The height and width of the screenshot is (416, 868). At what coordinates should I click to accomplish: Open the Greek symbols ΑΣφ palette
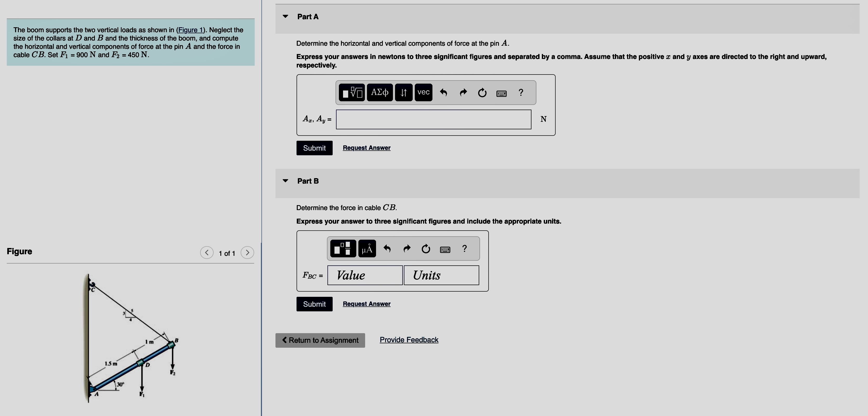(379, 92)
